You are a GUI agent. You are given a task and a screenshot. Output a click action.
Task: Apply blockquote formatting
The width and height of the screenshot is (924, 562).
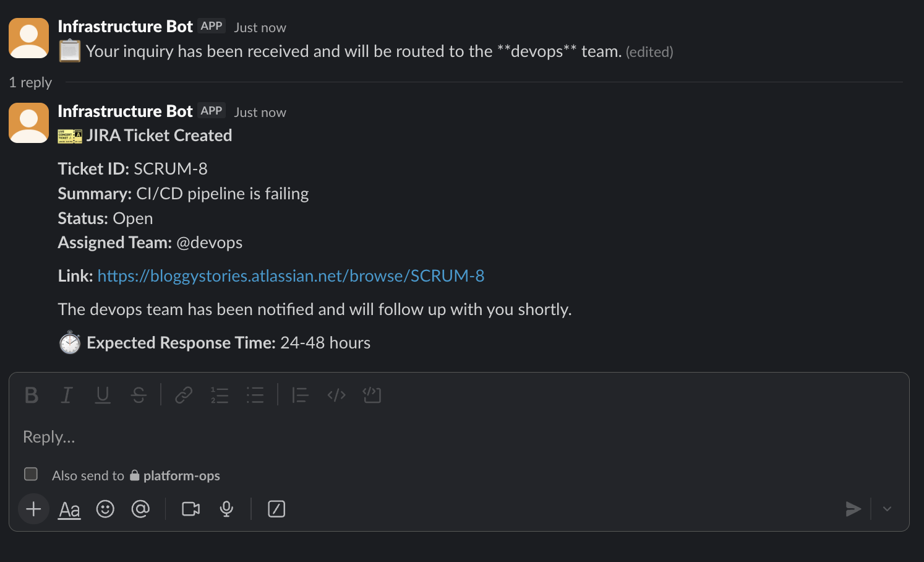(299, 395)
